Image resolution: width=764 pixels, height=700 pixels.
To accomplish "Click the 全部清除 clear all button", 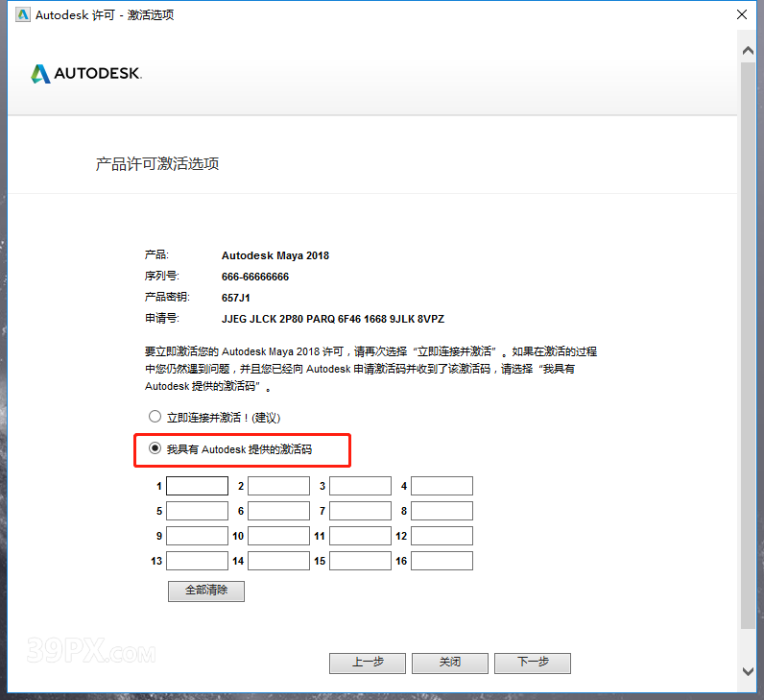I will pos(206,591).
